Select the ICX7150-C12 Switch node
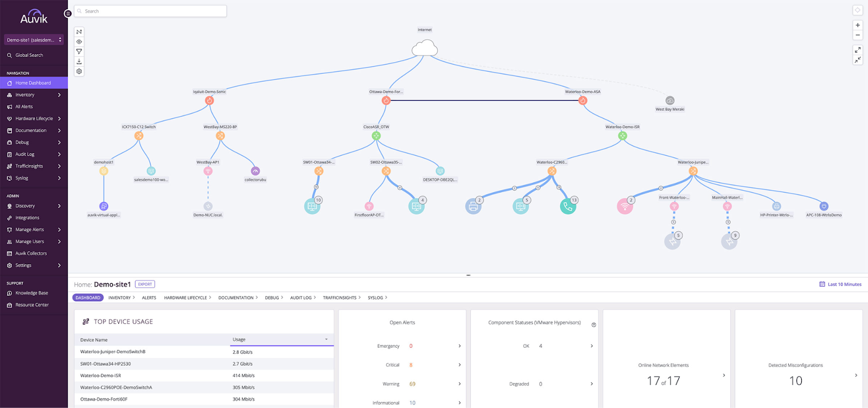Screen dimensions: 868x408 pos(139,136)
